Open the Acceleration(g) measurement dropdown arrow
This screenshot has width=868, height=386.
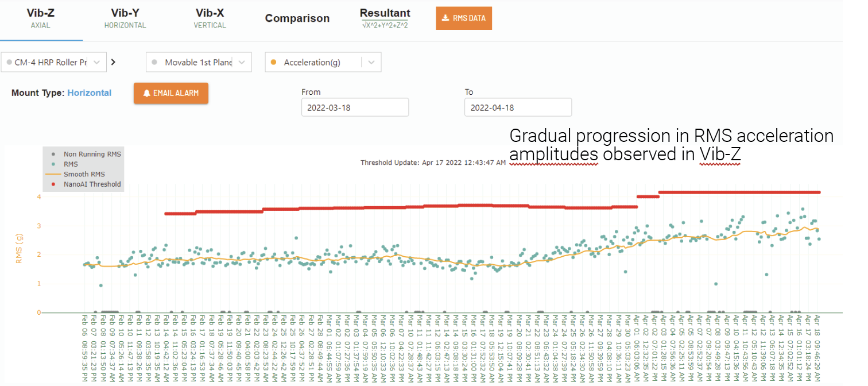tap(371, 63)
